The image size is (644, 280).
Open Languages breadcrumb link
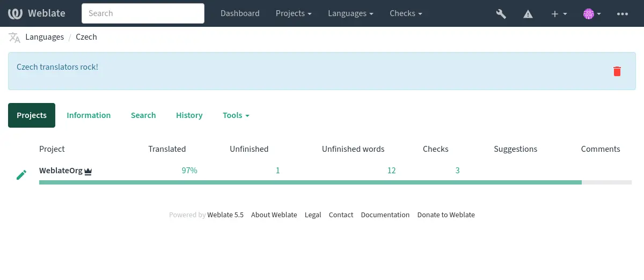(45, 37)
